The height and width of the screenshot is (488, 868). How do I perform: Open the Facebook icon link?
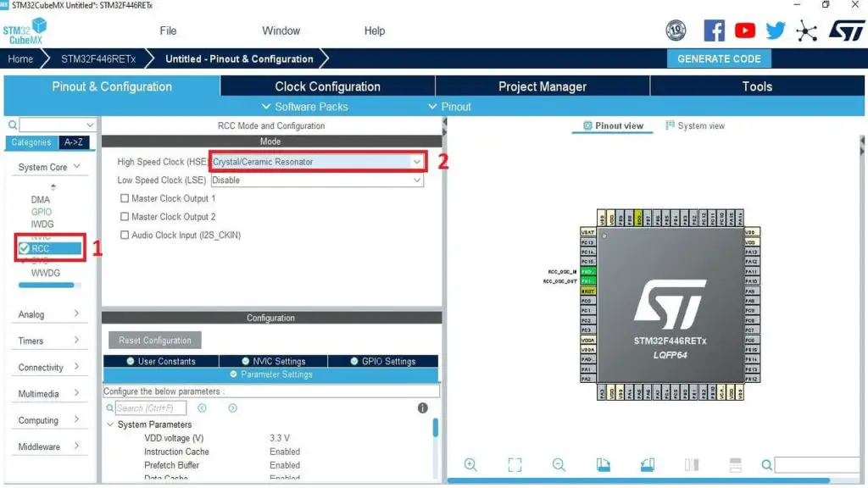pyautogui.click(x=714, y=30)
